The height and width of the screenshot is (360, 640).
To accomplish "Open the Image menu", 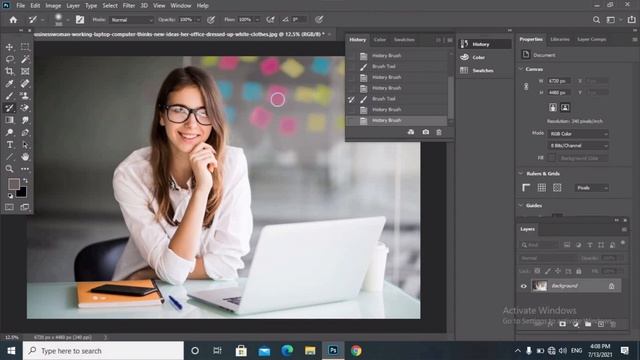I will (53, 6).
